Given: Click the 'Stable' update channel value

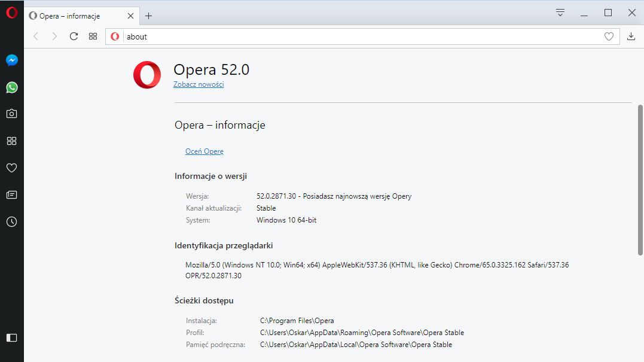Looking at the screenshot, I should tap(266, 208).
